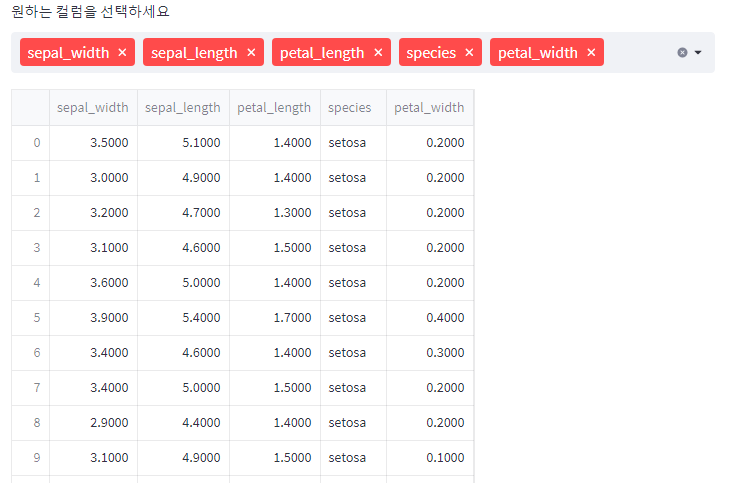The width and height of the screenshot is (731, 483).
Task: Click petal_length value 1.3000 in row 2
Action: tap(275, 213)
